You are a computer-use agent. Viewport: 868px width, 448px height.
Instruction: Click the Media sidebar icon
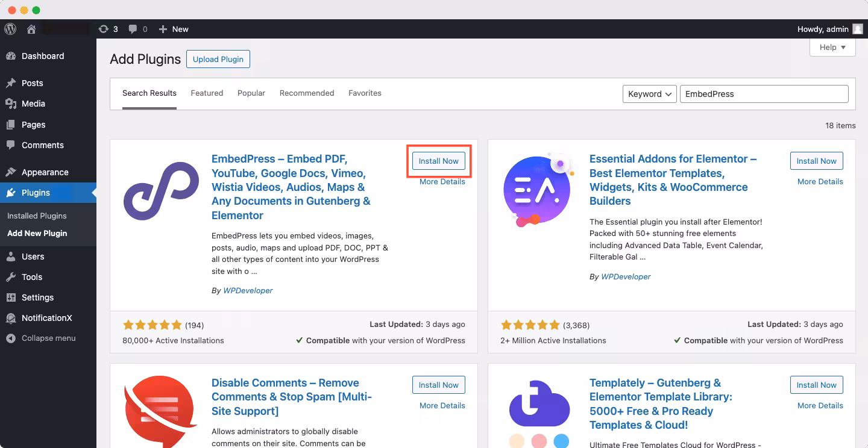pos(11,104)
